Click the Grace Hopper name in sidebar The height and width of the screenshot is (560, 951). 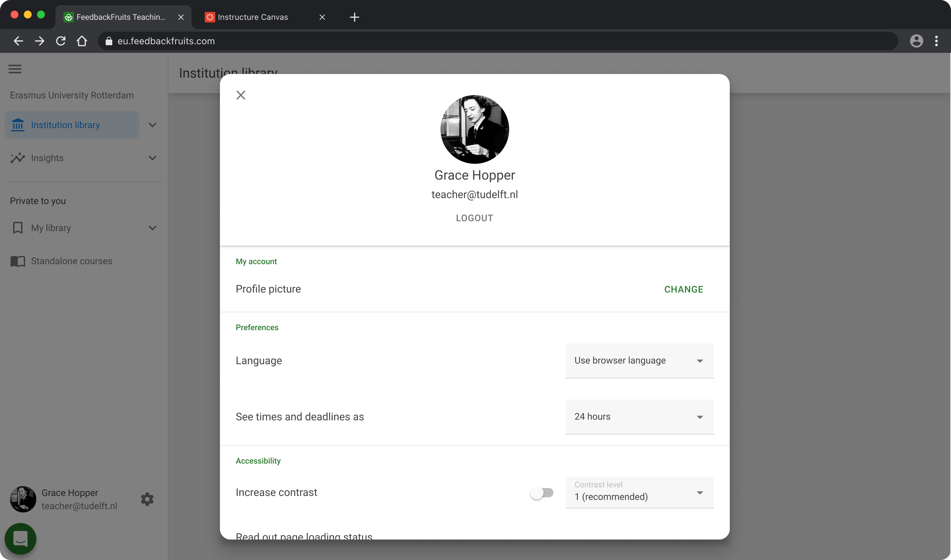(70, 493)
